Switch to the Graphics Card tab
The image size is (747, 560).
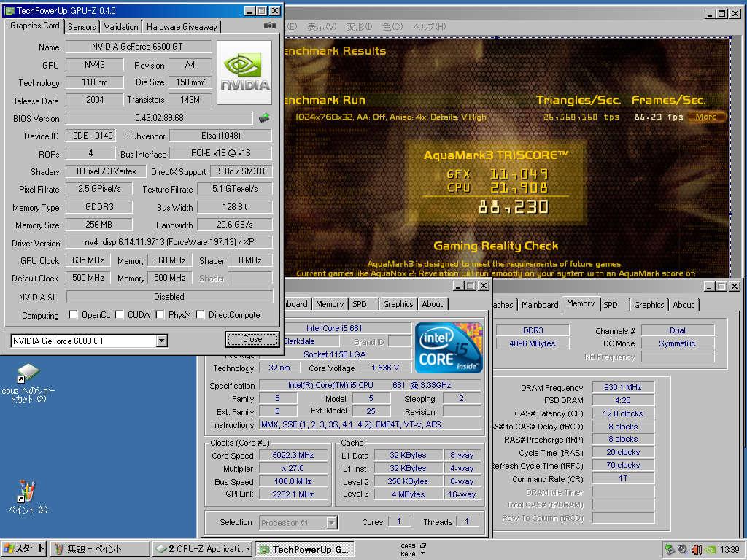tap(35, 26)
